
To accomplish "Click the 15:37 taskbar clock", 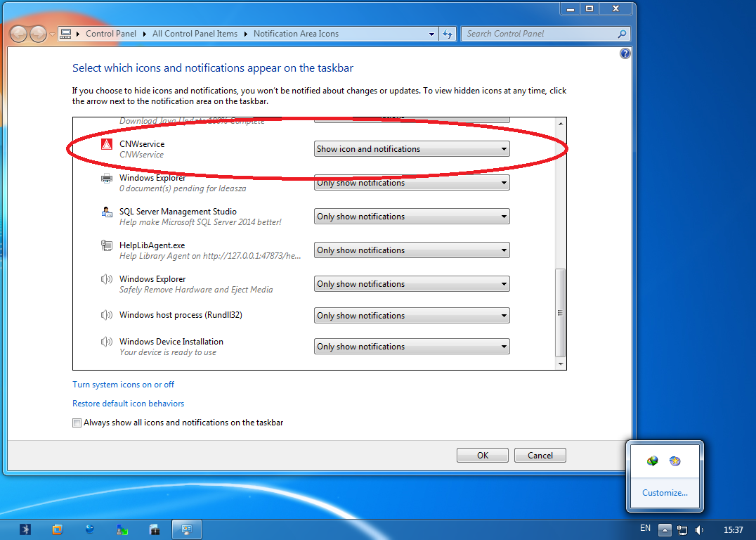I will (x=734, y=530).
